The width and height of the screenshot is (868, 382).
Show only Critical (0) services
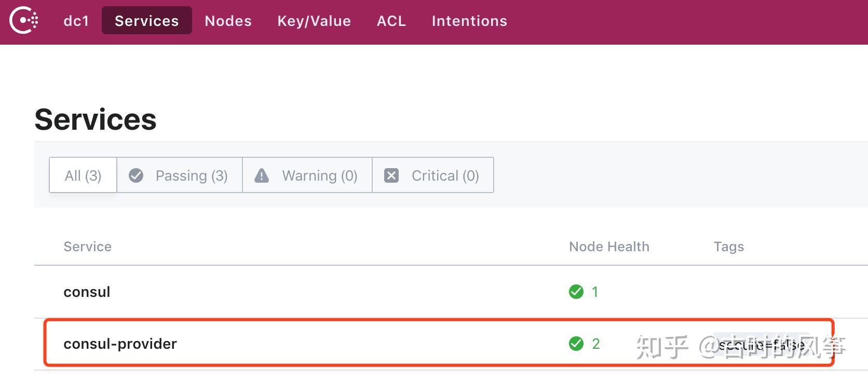[433, 175]
